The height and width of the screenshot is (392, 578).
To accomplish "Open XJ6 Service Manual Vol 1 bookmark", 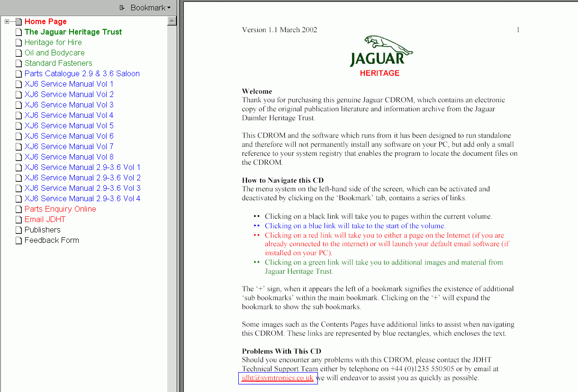I will coord(69,84).
